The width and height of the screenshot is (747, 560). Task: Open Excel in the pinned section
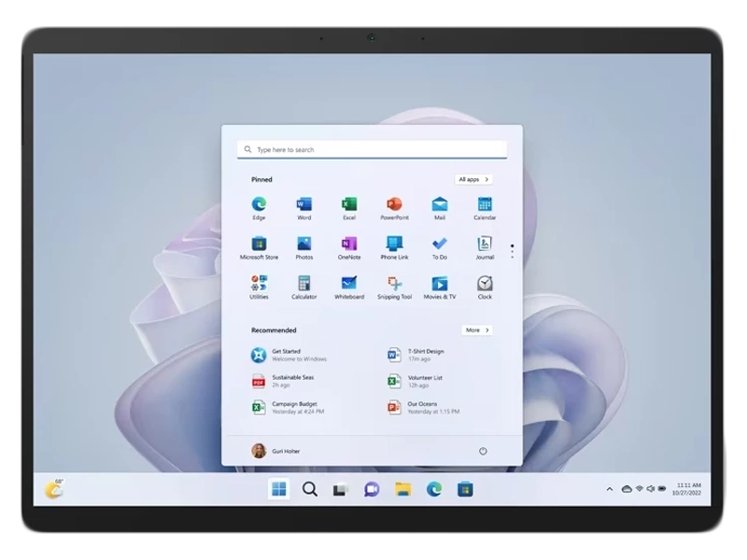[x=349, y=208]
